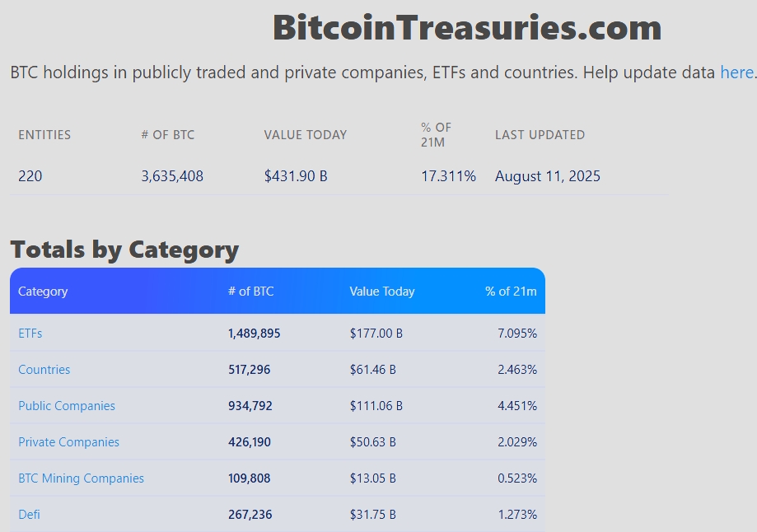Click the "% of 21m" table column header
757x532 pixels.
511,292
